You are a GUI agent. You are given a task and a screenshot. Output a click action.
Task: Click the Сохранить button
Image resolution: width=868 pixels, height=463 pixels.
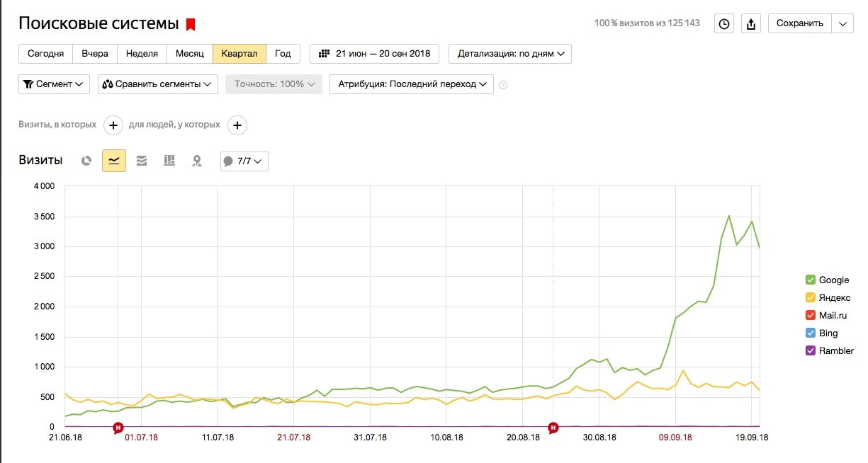pos(799,23)
